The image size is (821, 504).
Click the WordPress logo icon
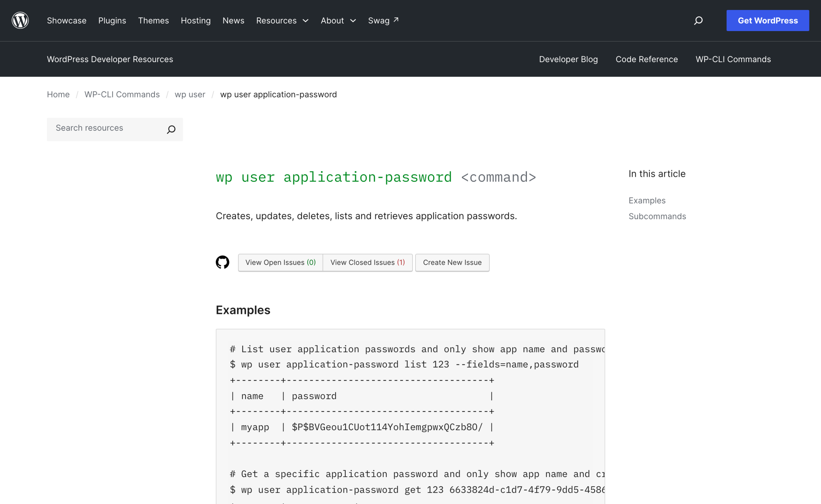point(20,20)
